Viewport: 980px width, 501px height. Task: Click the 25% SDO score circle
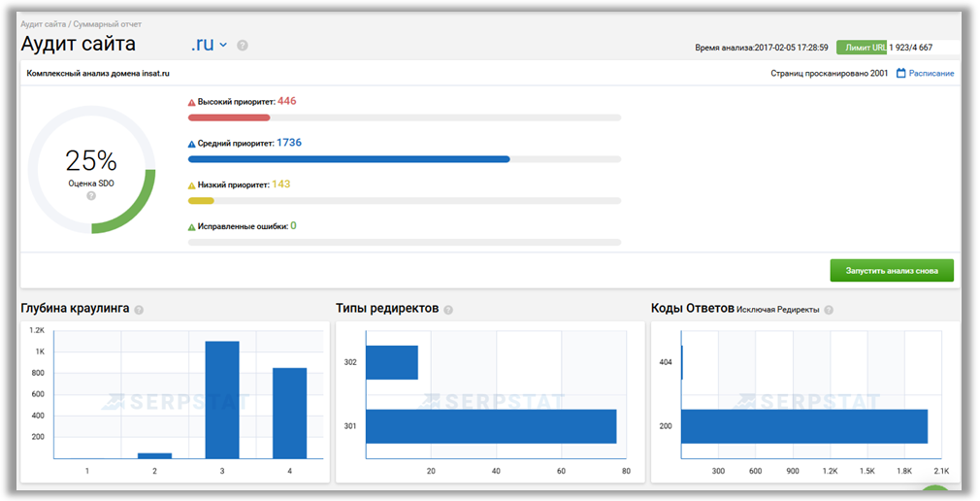[x=91, y=170]
